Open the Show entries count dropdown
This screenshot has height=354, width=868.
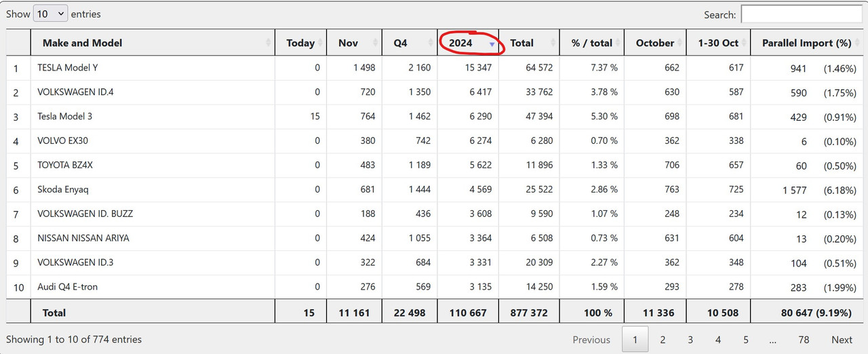[50, 14]
